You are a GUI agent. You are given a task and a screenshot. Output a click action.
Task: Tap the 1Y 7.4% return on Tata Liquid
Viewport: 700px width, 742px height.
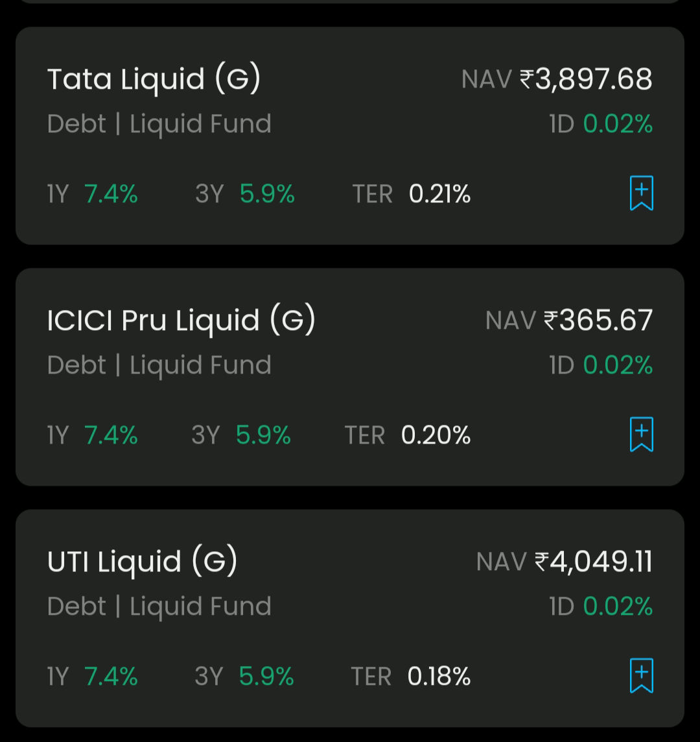tap(92, 194)
